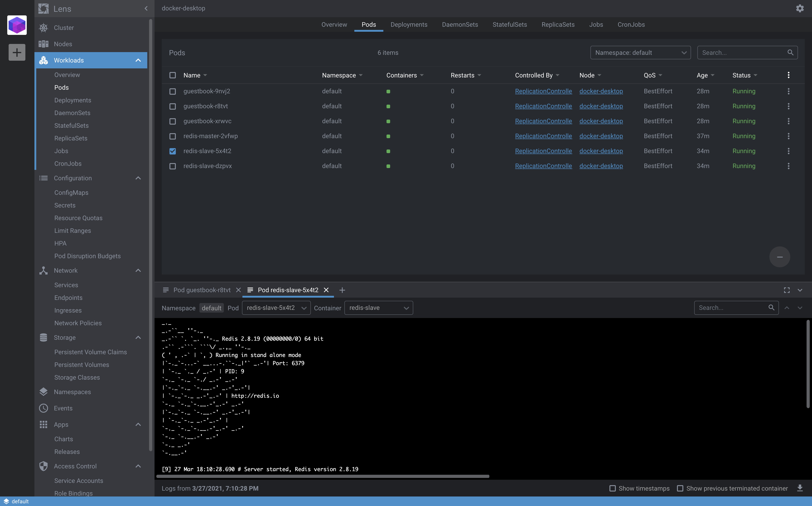Switch to the CronJobs top tab
The width and height of the screenshot is (812, 506).
[631, 24]
